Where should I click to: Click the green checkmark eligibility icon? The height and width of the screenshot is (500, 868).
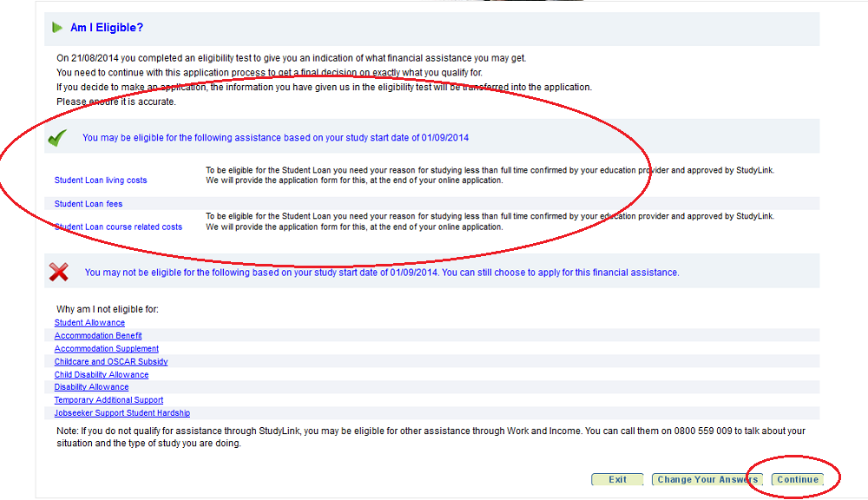point(57,138)
